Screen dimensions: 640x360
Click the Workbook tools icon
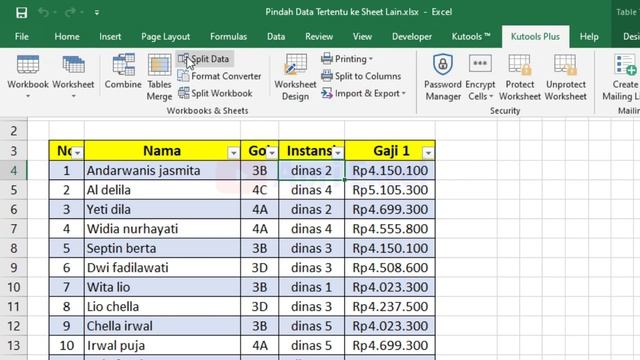pos(28,65)
